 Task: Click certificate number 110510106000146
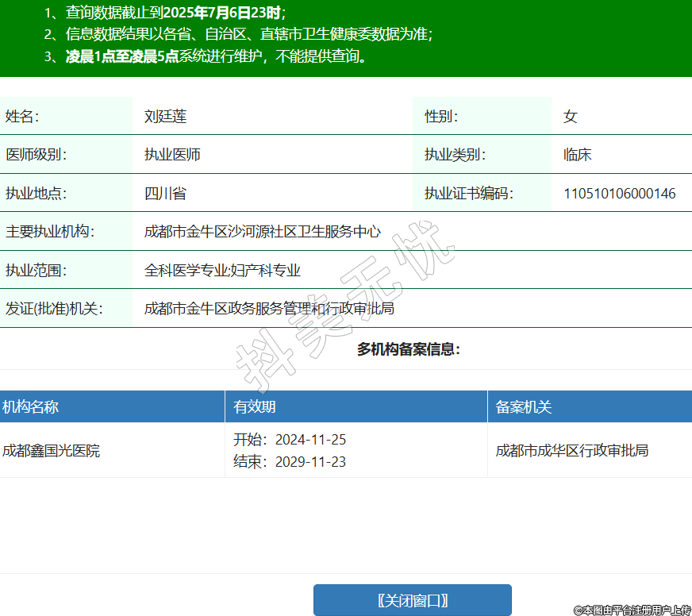[620, 194]
